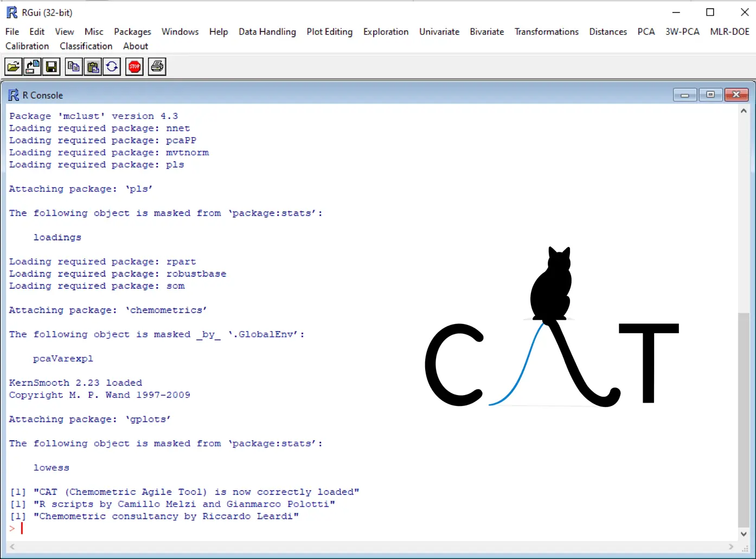The width and height of the screenshot is (756, 559).
Task: Open the Data Handling menu
Action: 267,31
